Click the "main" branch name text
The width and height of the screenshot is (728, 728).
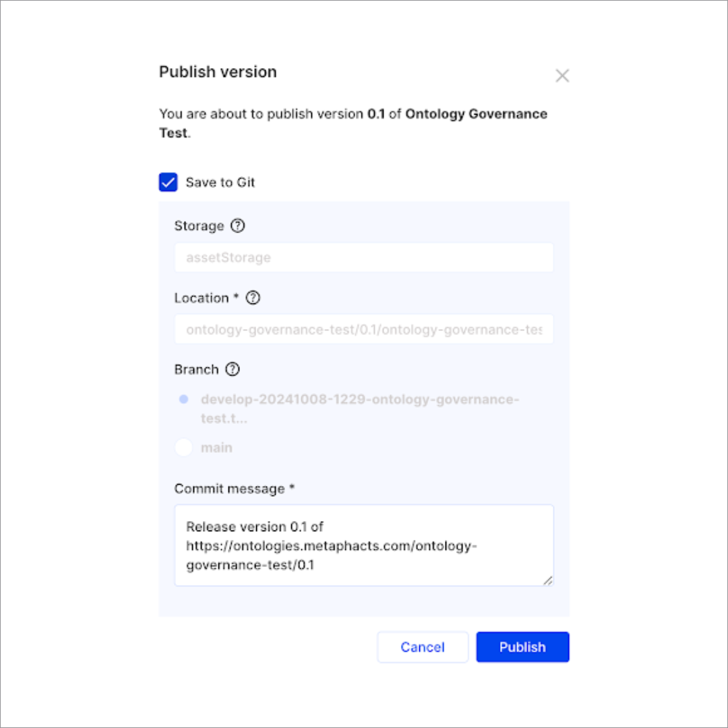click(216, 448)
